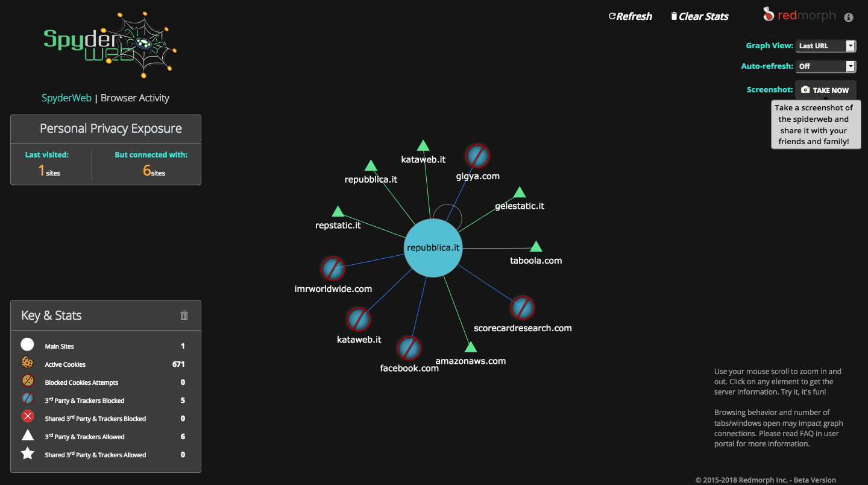Select the blocked facebook.com tracker icon
The height and width of the screenshot is (485, 868).
[409, 348]
